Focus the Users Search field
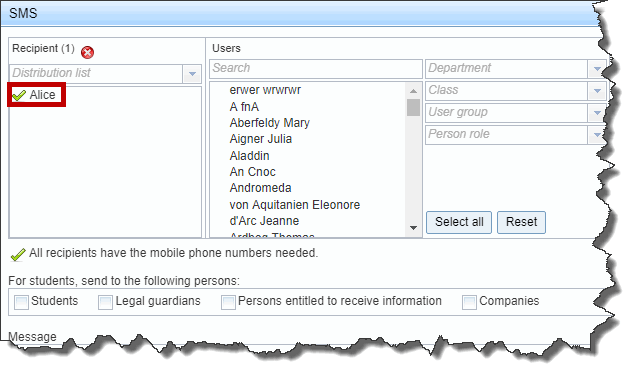 point(316,69)
